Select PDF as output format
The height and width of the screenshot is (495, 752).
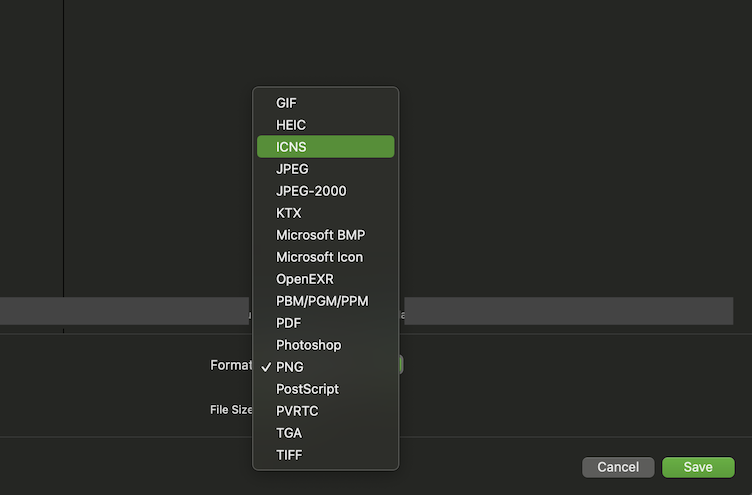[288, 323]
